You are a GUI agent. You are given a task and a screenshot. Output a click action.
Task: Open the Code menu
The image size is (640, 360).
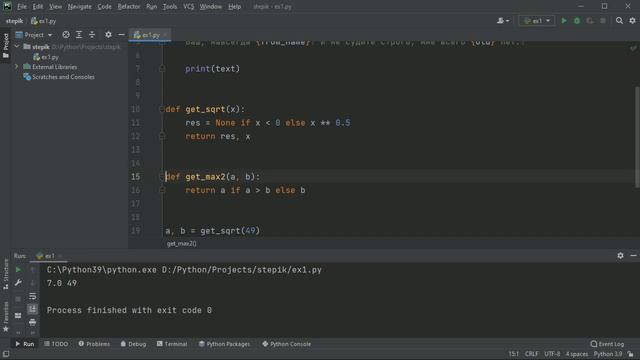104,7
